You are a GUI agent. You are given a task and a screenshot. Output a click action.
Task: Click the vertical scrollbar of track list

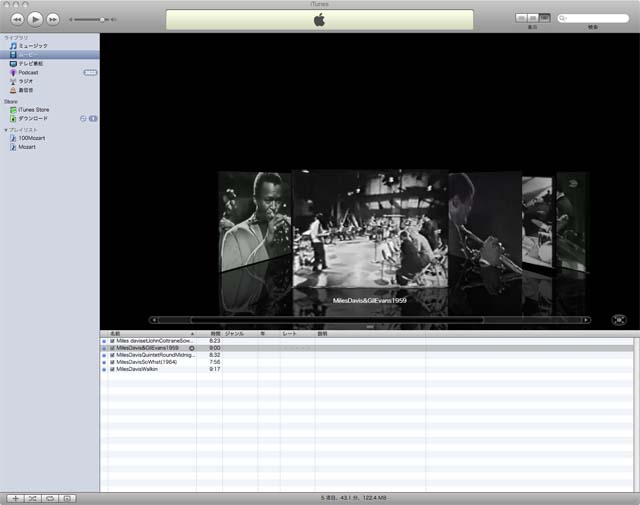[637, 414]
